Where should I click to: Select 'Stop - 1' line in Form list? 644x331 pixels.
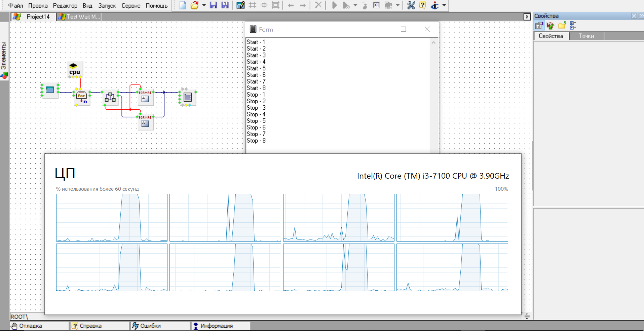[256, 95]
